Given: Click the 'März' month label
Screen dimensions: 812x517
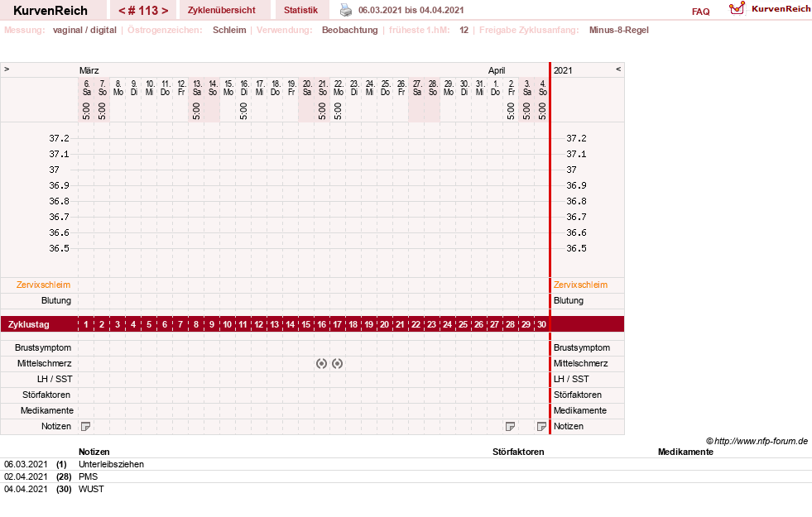Looking at the screenshot, I should (x=89, y=70).
